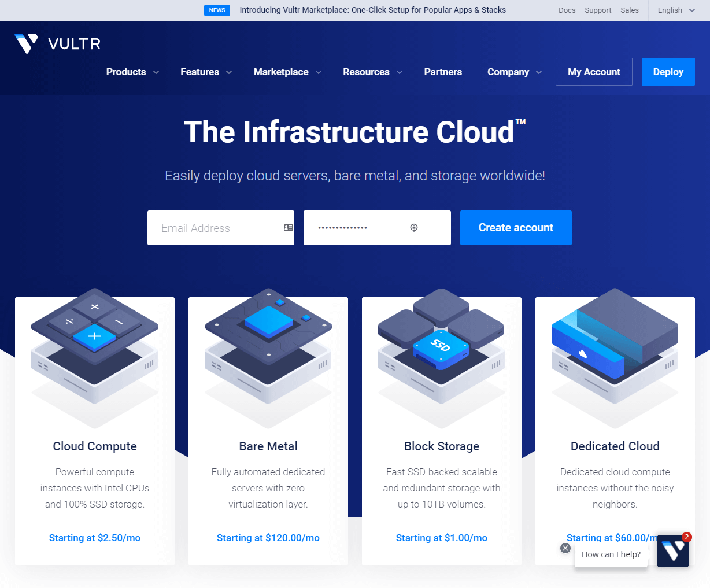Click the Block Storage SSD illustration
Viewport: 710px width, 588px height.
coord(442,358)
